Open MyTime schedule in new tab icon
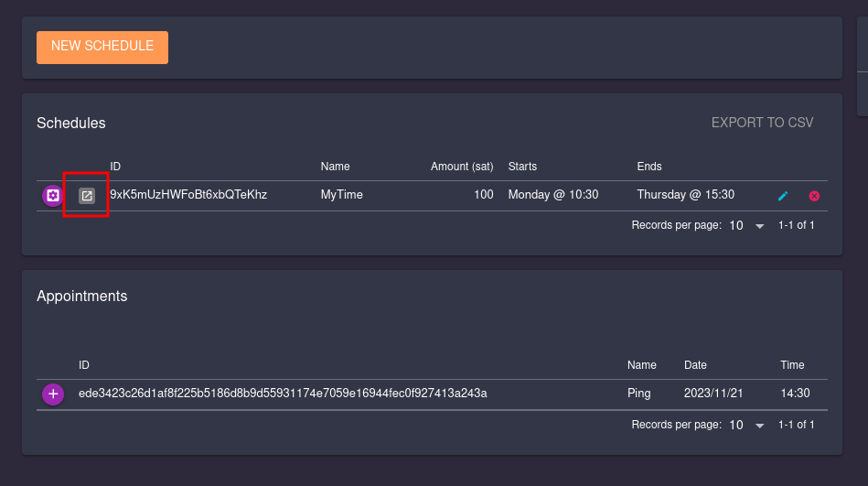Screen dimensions: 868x486 click(87, 195)
